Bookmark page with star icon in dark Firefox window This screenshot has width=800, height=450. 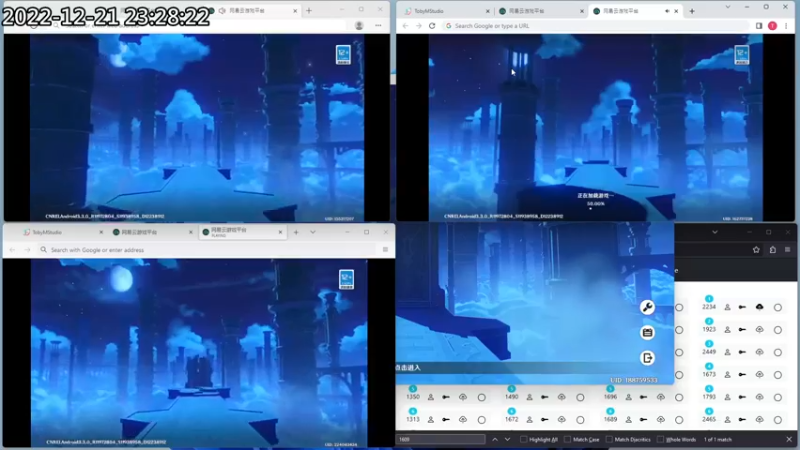[x=756, y=249]
